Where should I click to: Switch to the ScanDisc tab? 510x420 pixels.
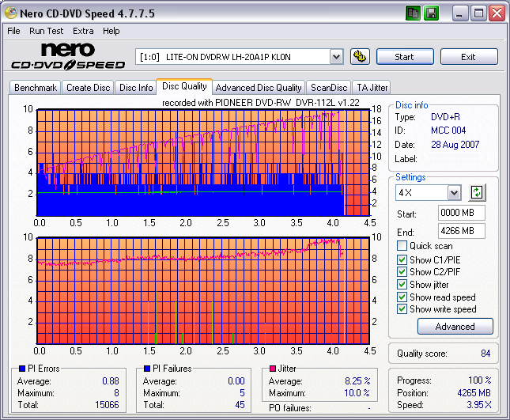coord(328,88)
